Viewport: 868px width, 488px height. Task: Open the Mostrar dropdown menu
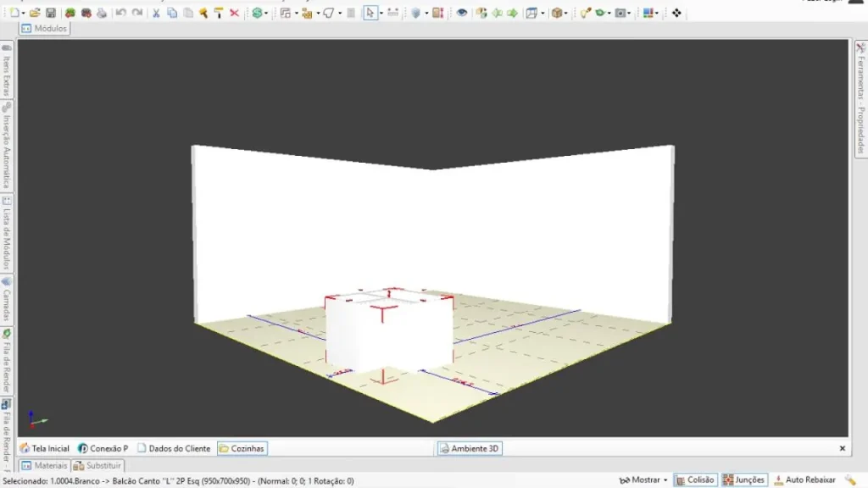click(643, 480)
